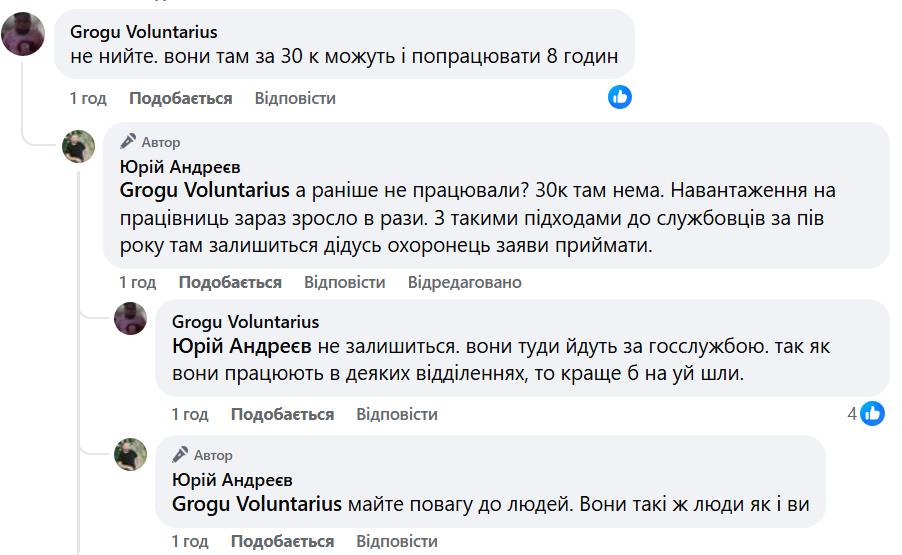Viewport: 902px width, 555px height.
Task: Click Grogu Voluntarius avatar on the top comment
Action: (x=23, y=35)
